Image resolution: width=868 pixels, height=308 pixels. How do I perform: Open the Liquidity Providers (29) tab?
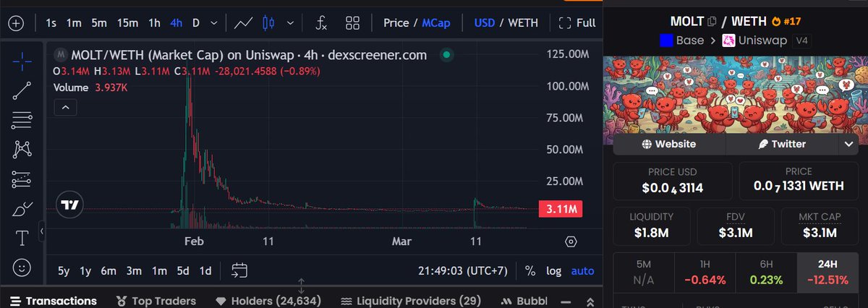point(411,301)
